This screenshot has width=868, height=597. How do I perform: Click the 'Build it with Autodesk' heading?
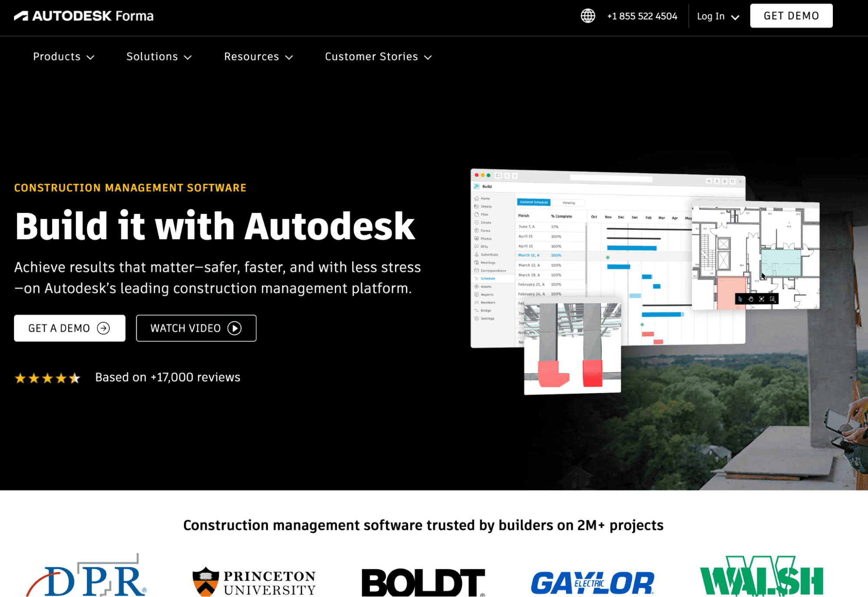tap(215, 226)
